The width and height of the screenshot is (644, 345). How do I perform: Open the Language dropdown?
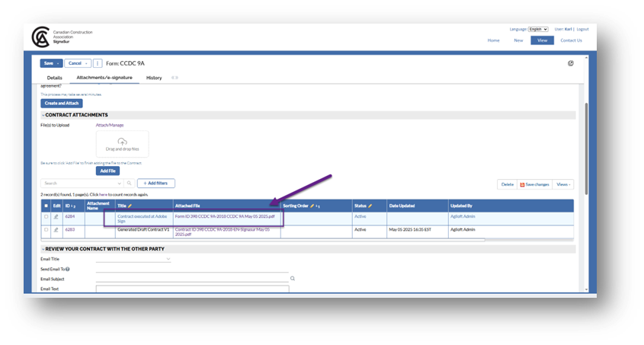pos(538,29)
